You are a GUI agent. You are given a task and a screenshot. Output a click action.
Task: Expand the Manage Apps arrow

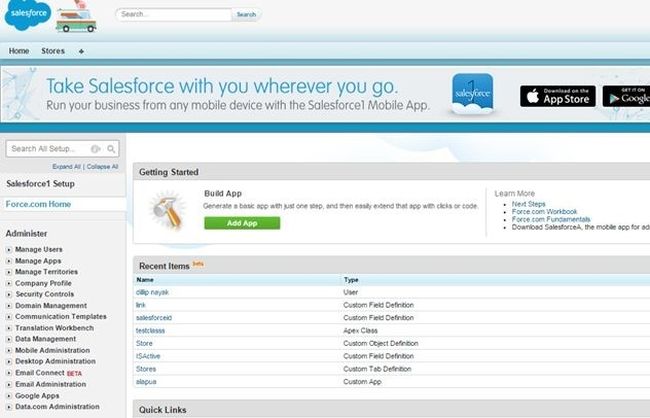point(9,261)
